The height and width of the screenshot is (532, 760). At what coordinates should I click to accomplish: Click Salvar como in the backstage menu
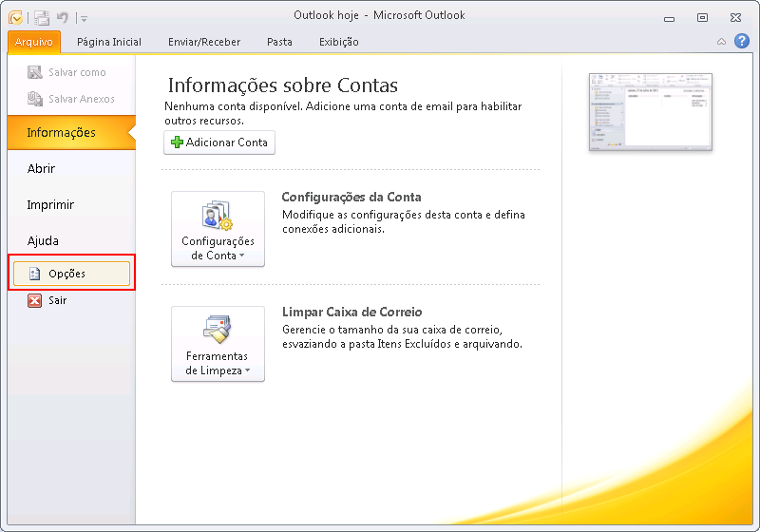(x=66, y=72)
